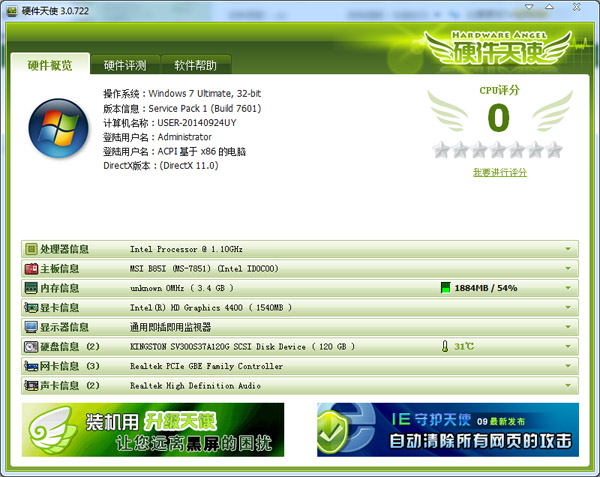
Task: Click the 显示器信息 label
Action: [64, 327]
